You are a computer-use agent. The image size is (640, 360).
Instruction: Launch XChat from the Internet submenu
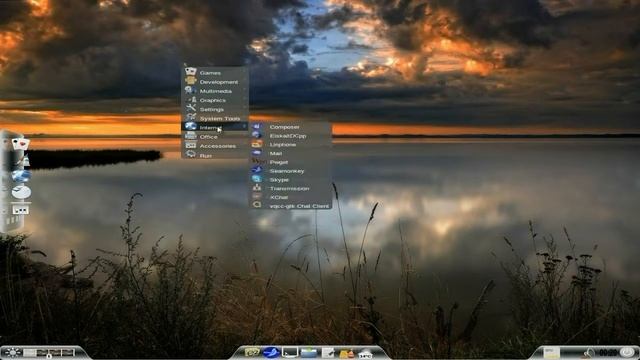point(291,197)
